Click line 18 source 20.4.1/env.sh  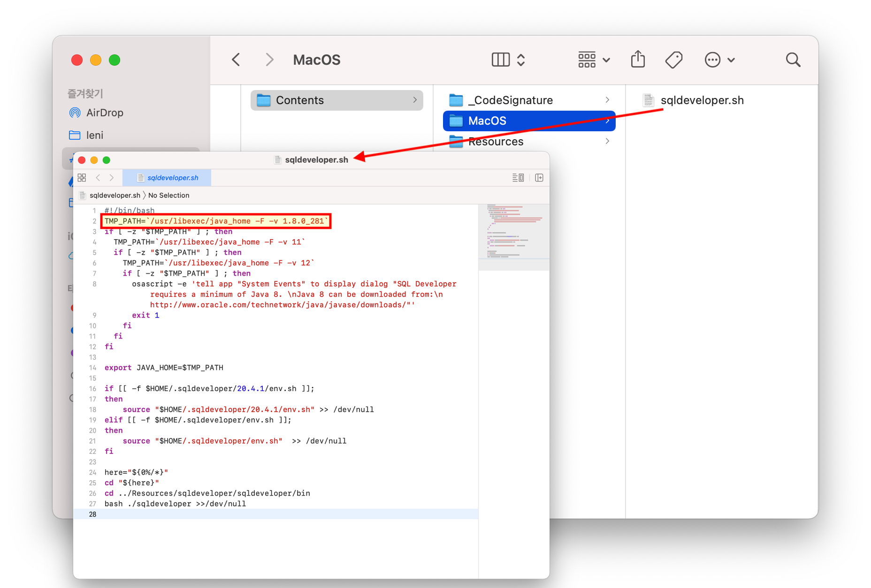(248, 409)
